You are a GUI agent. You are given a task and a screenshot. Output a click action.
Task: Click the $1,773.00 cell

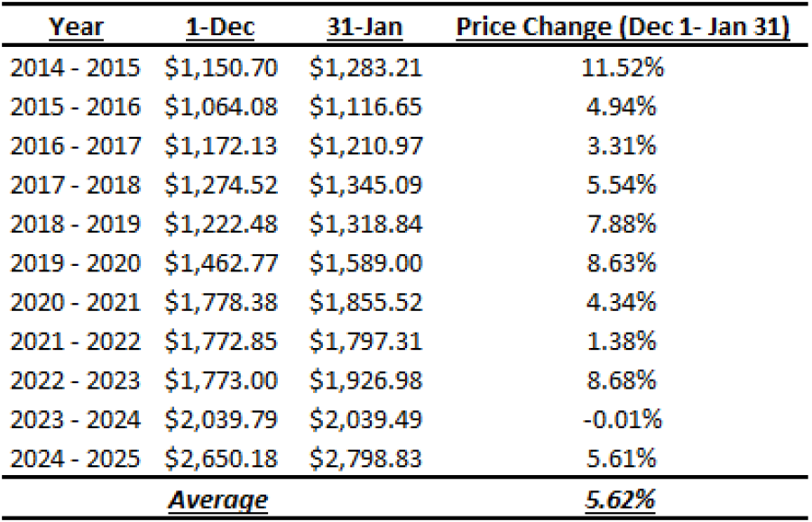click(222, 380)
